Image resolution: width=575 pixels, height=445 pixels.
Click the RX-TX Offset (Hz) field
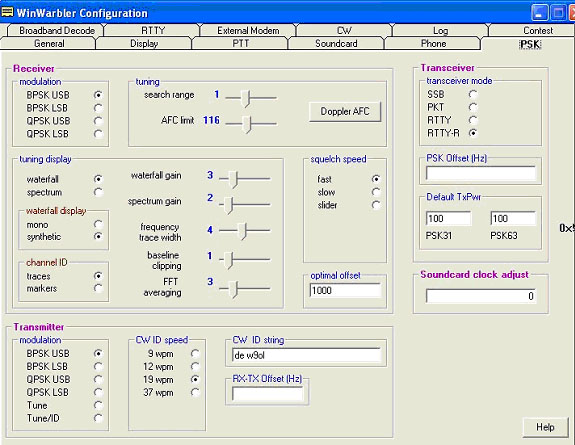(268, 394)
